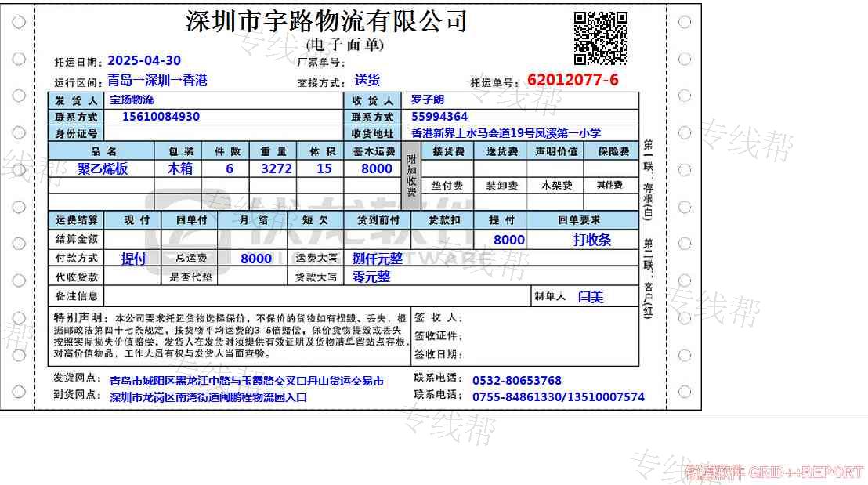Click the 声明价值 header cell

(x=556, y=152)
